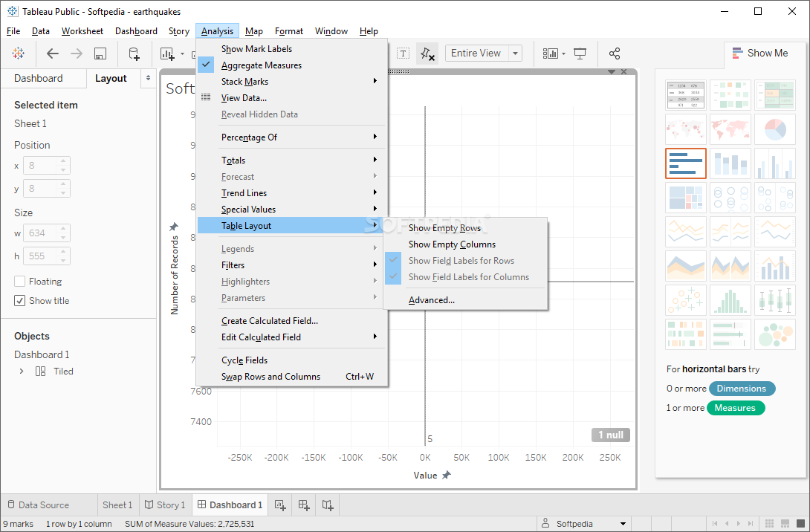Image resolution: width=810 pixels, height=532 pixels.
Task: Select the histogram chart type
Action: tap(730, 299)
